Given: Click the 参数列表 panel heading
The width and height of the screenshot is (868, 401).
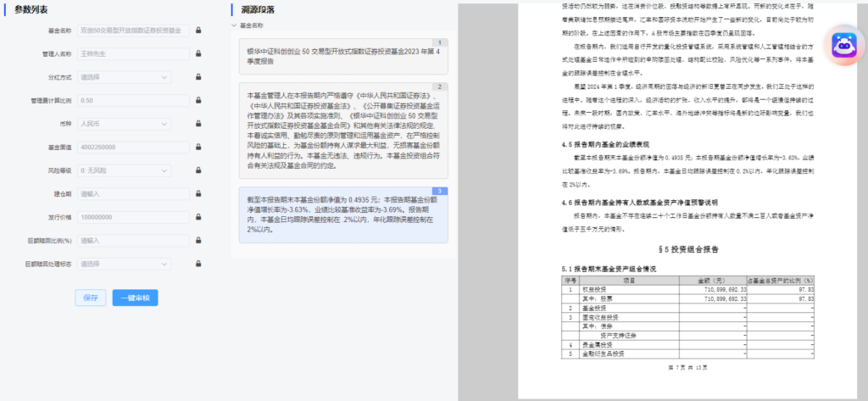Looking at the screenshot, I should 31,10.
